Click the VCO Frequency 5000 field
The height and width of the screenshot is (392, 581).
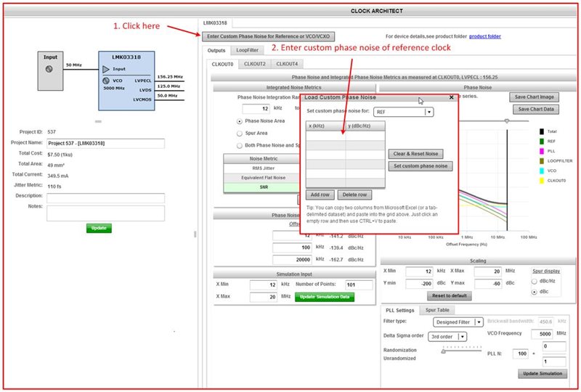542,333
